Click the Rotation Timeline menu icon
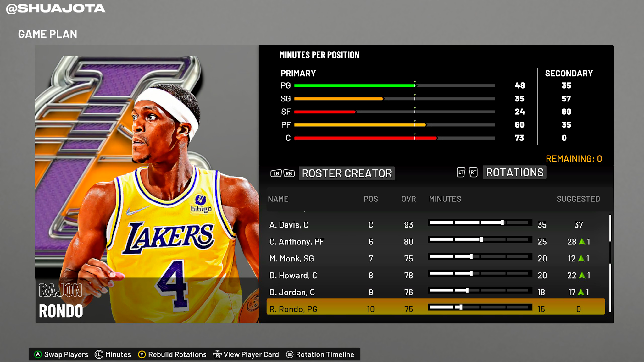Screen dimensions: 644x362 [290, 354]
